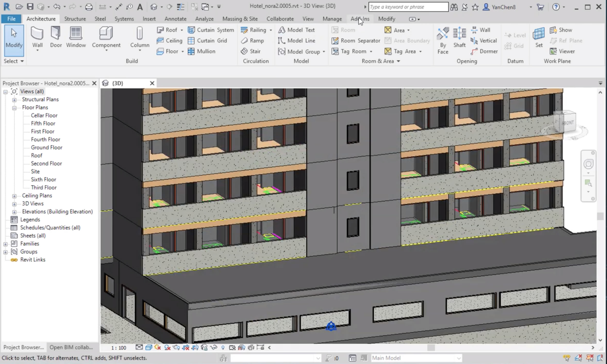
Task: Create a Vertical opening
Action: pyautogui.click(x=483, y=41)
